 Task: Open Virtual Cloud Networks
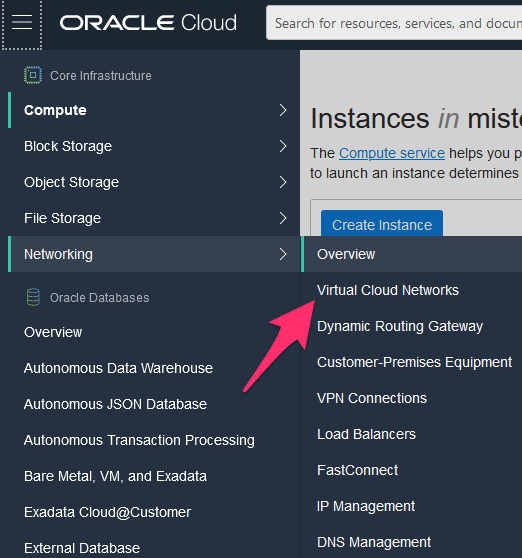click(x=411, y=290)
